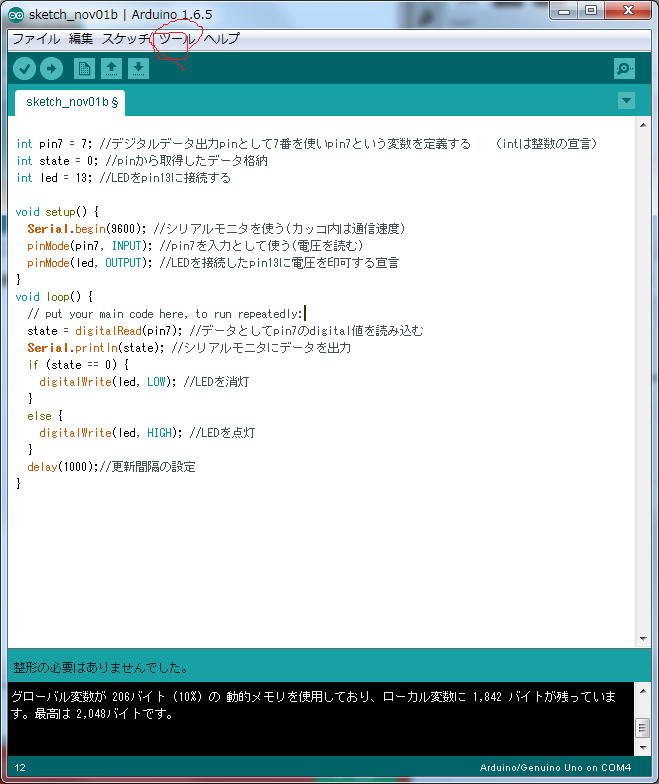Click 'digitalWrite(led, HIGH);' line
The image size is (659, 784).
[147, 433]
